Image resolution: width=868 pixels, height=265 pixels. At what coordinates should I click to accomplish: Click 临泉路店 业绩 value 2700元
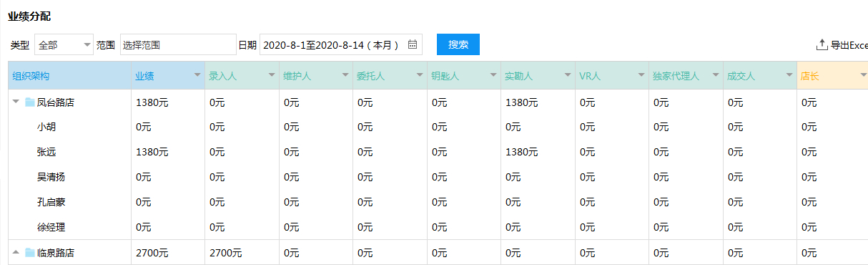pyautogui.click(x=152, y=252)
